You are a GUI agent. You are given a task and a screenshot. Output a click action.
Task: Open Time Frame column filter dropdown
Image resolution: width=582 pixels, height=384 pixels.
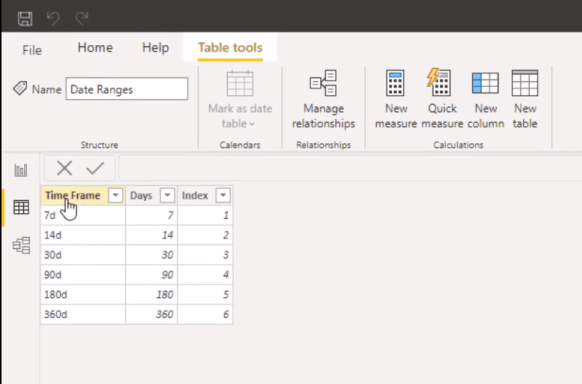(115, 195)
